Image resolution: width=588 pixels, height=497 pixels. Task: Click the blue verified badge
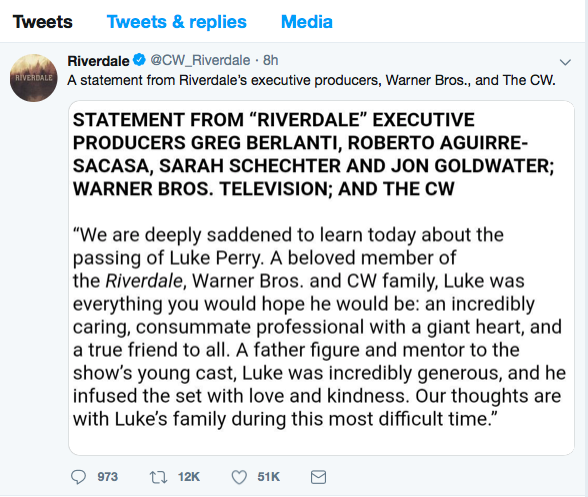(140, 60)
